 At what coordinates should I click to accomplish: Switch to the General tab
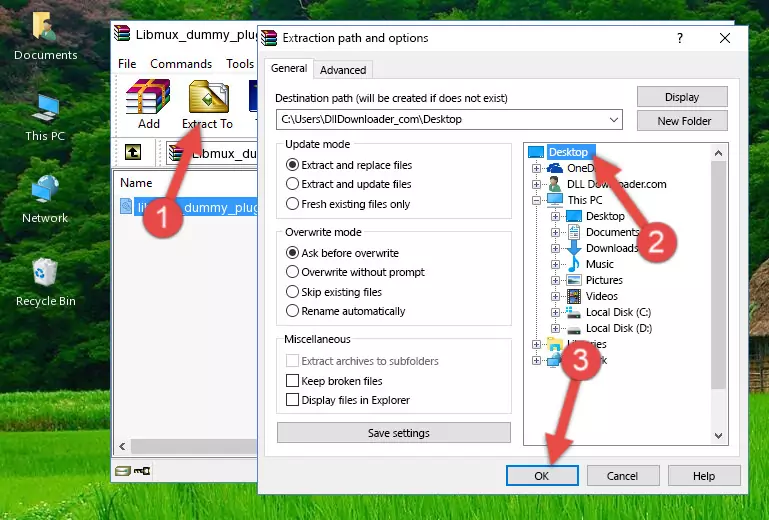point(289,69)
